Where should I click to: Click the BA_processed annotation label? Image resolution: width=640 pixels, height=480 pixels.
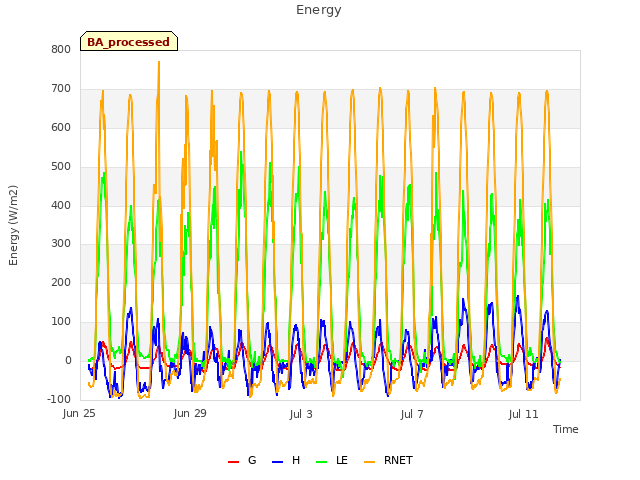click(x=129, y=41)
